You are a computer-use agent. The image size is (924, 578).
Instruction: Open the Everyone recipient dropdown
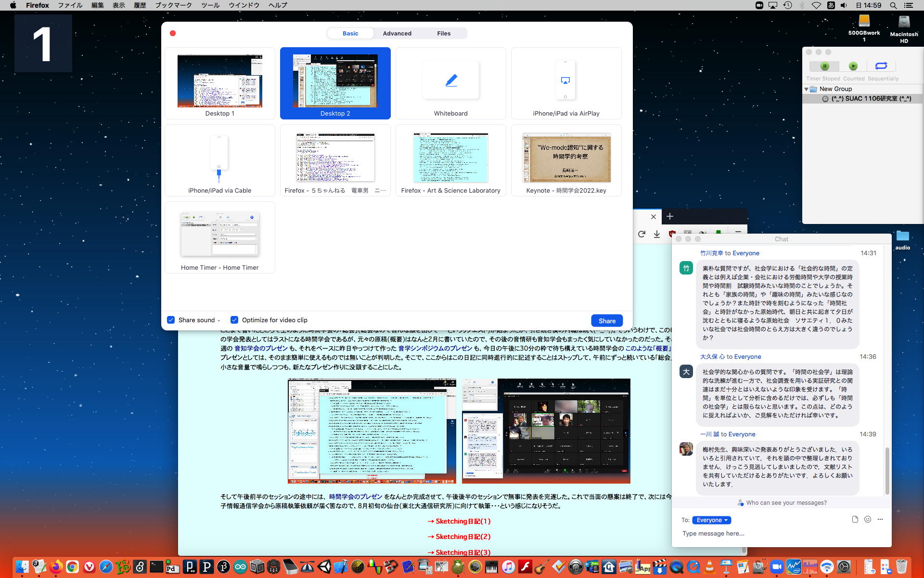[x=711, y=520]
